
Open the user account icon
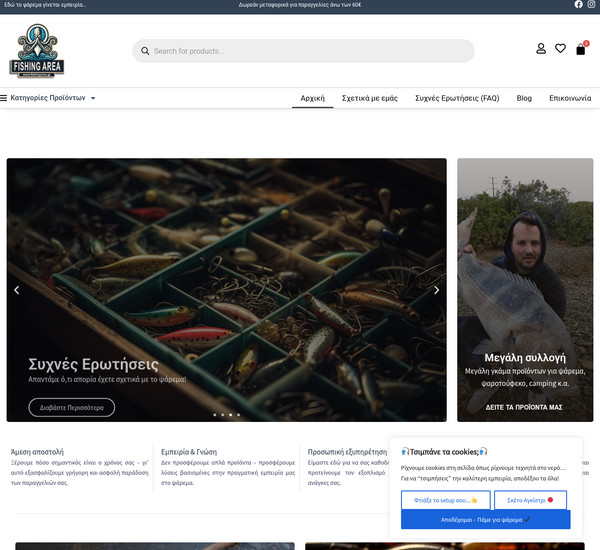tap(541, 49)
